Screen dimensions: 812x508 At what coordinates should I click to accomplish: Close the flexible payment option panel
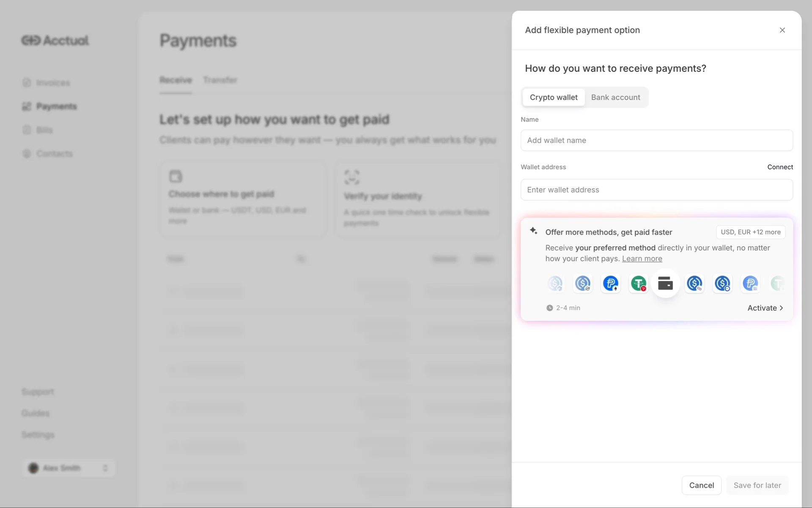point(782,30)
